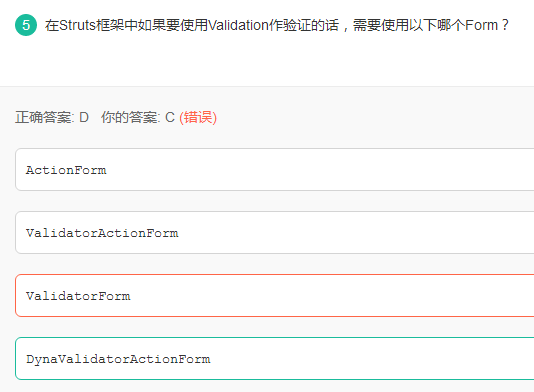
Task: Click the 在 character starting the question
Action: 52,25
